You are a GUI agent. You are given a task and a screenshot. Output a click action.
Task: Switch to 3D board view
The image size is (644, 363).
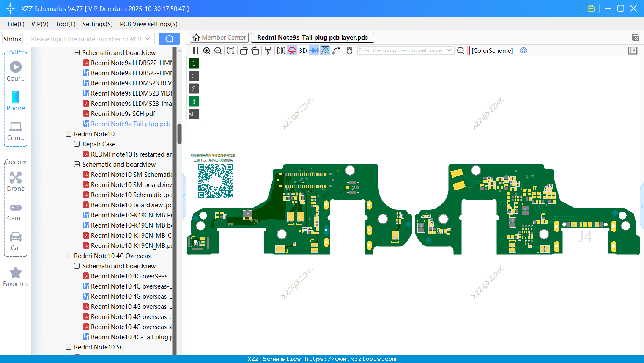coord(303,51)
